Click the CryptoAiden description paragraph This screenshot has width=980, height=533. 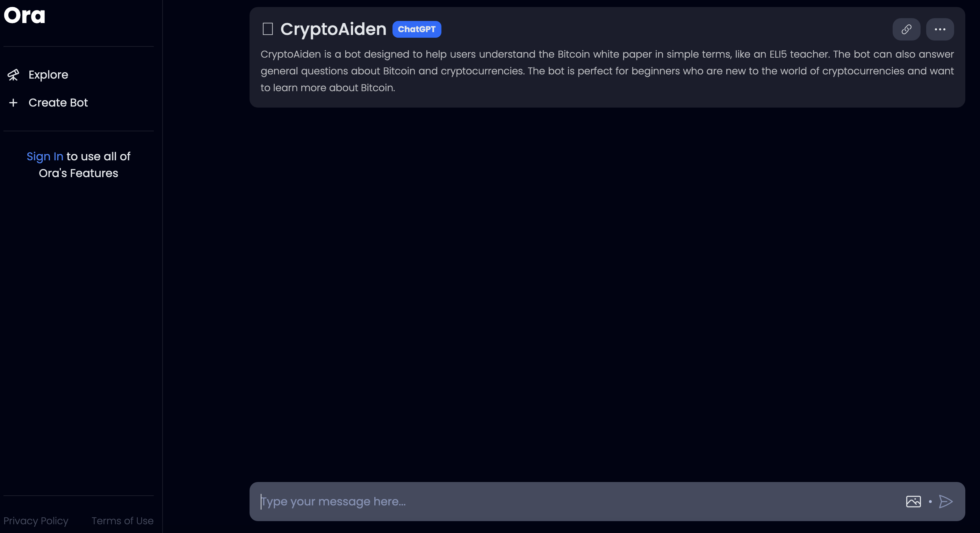[607, 71]
